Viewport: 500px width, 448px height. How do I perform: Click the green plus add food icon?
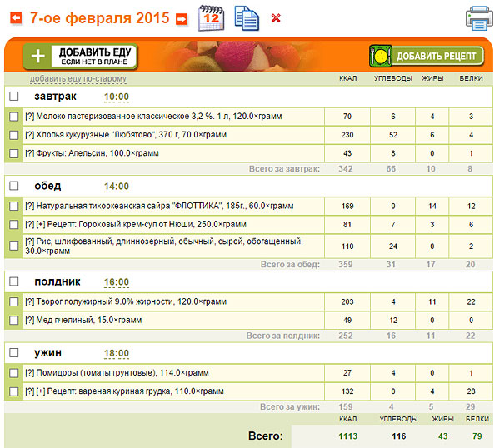(37, 56)
